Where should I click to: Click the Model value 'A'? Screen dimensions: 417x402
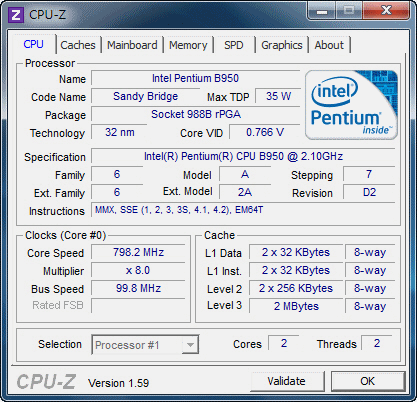[x=245, y=174]
